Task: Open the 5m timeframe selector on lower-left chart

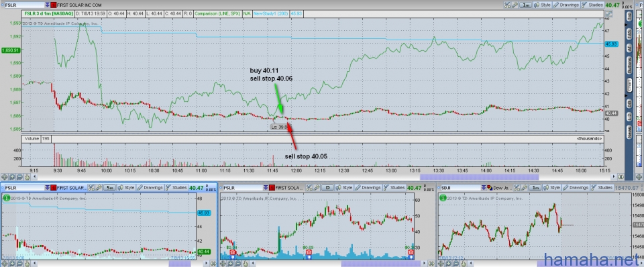Action: tap(109, 188)
